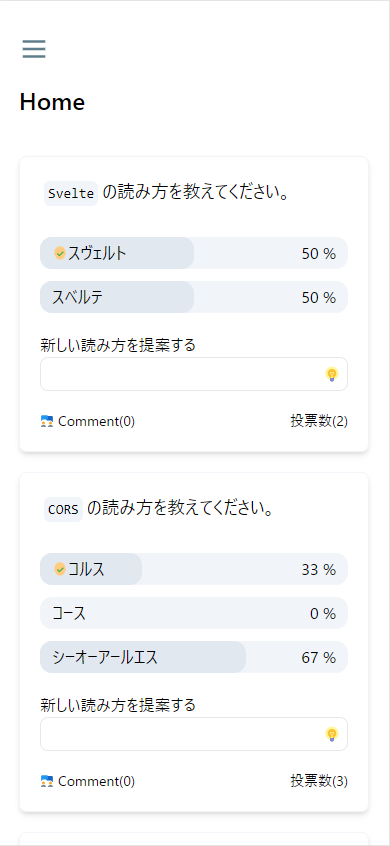Click the lightbulb icon in CORS suggestion field

click(x=332, y=734)
